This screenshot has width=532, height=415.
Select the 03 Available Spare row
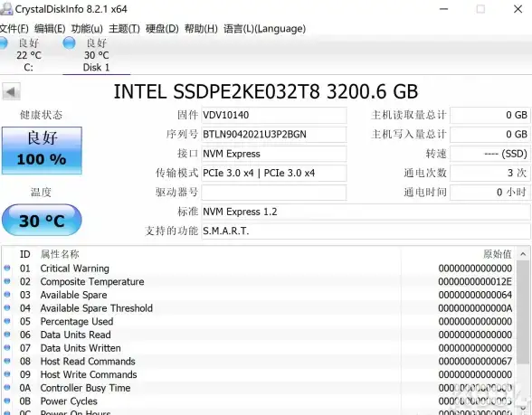259,295
